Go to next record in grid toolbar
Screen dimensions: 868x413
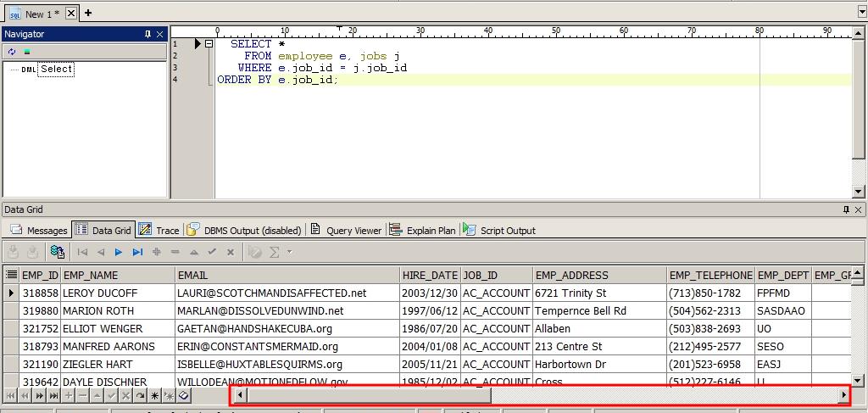(x=119, y=252)
